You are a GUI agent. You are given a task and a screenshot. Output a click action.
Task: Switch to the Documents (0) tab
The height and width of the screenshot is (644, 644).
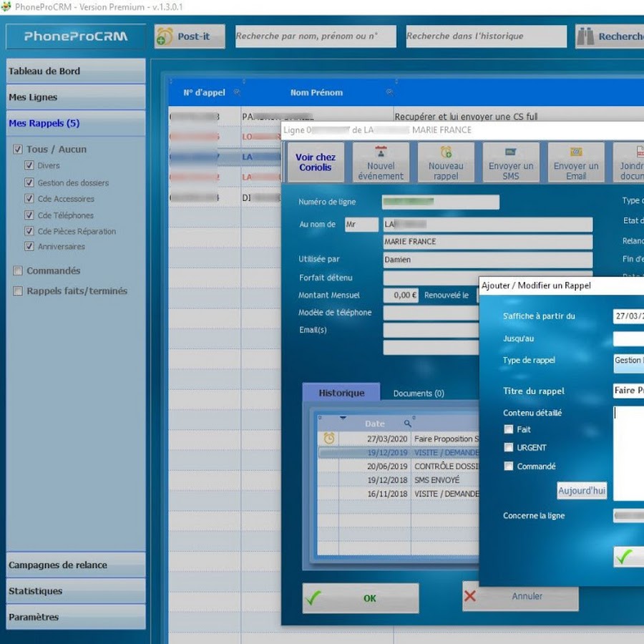pos(419,393)
